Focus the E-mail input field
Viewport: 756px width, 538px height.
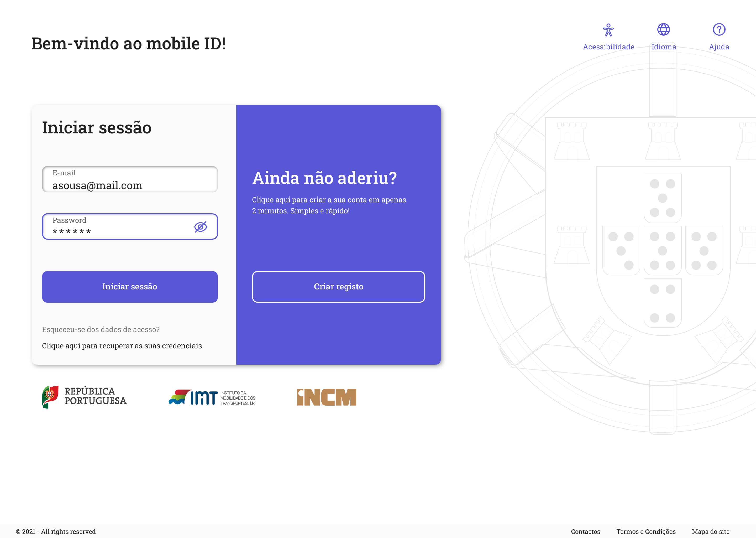130,179
